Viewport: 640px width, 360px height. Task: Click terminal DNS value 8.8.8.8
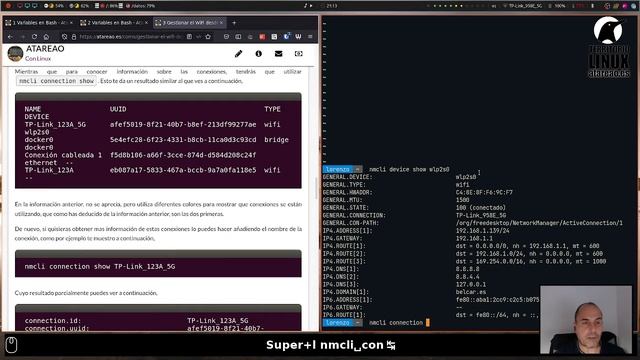[467, 269]
